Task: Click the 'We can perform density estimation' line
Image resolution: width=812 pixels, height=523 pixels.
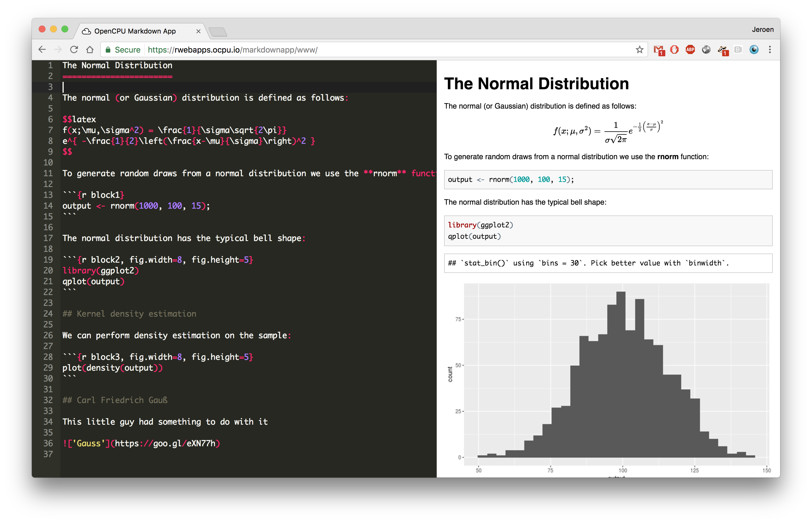Action: point(177,335)
